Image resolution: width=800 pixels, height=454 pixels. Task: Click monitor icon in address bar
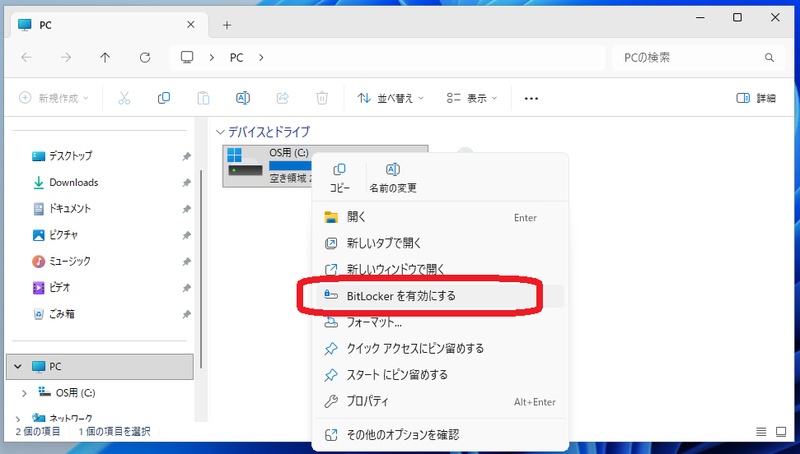pyautogui.click(x=187, y=57)
